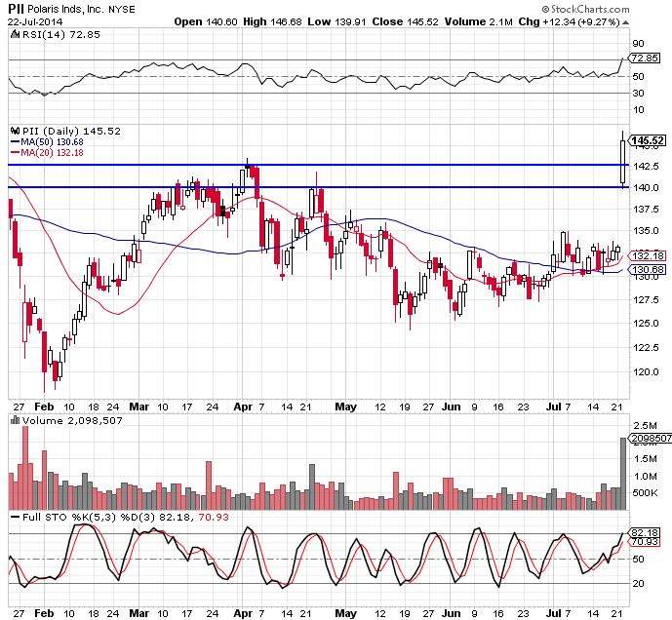Click the Volume 2.1M header value

[478, 21]
